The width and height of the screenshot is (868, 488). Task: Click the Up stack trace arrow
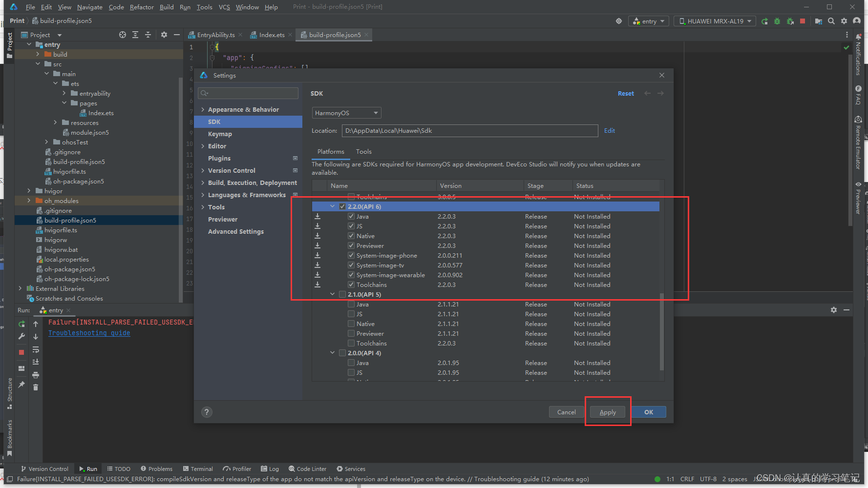(36, 324)
